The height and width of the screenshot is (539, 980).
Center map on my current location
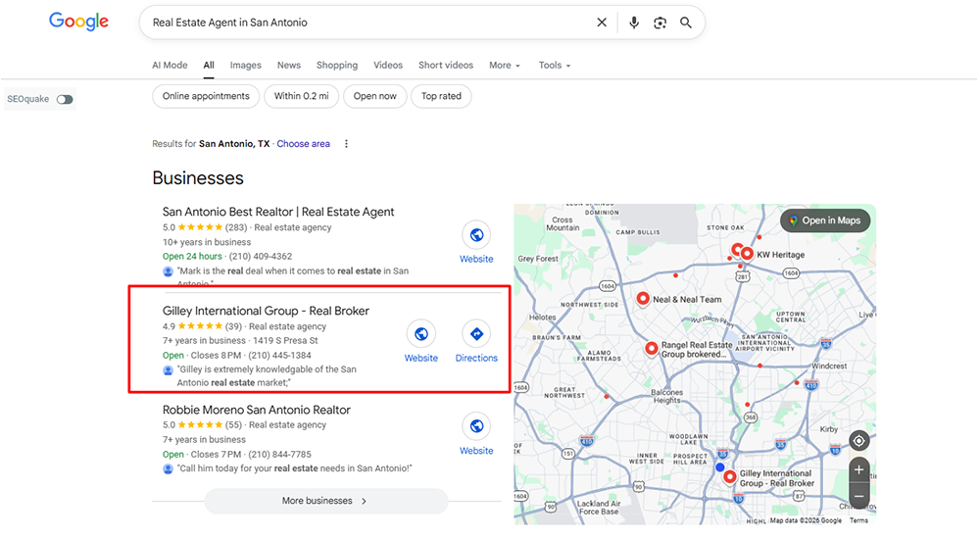[858, 441]
